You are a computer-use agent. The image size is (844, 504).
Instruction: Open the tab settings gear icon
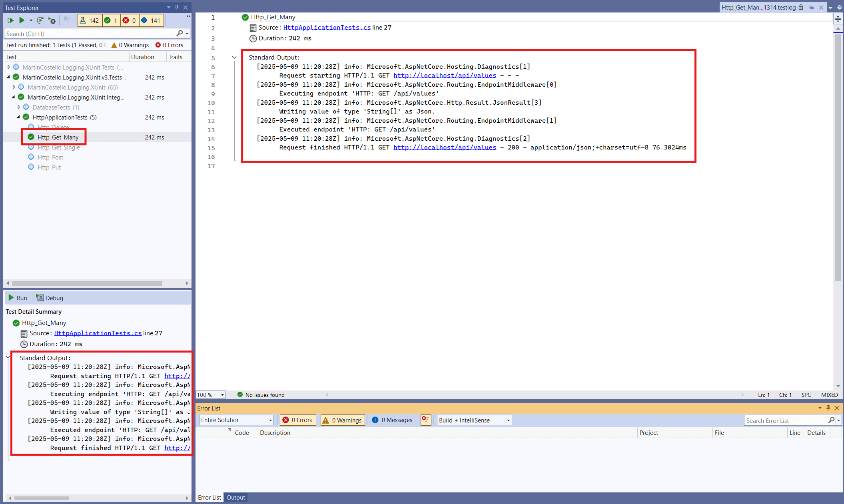839,7
